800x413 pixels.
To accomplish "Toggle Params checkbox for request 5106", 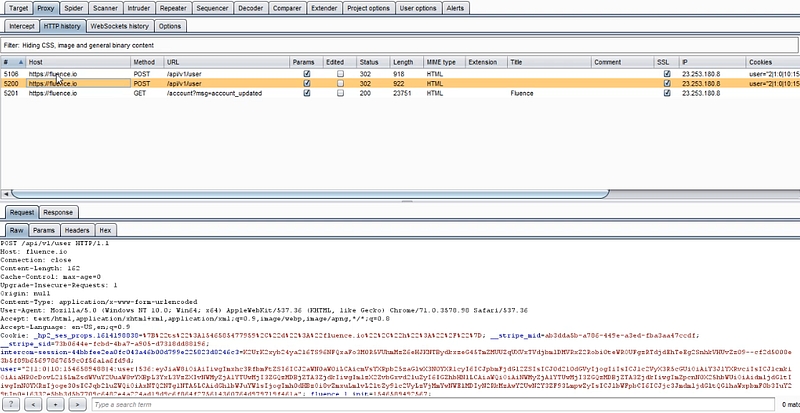I will pos(307,74).
